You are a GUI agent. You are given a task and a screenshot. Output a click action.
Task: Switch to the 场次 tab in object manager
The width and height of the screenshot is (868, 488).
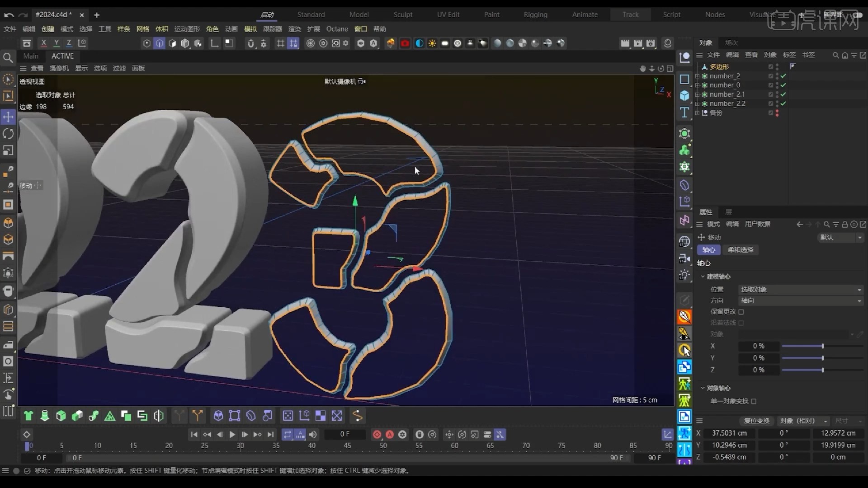coord(731,42)
